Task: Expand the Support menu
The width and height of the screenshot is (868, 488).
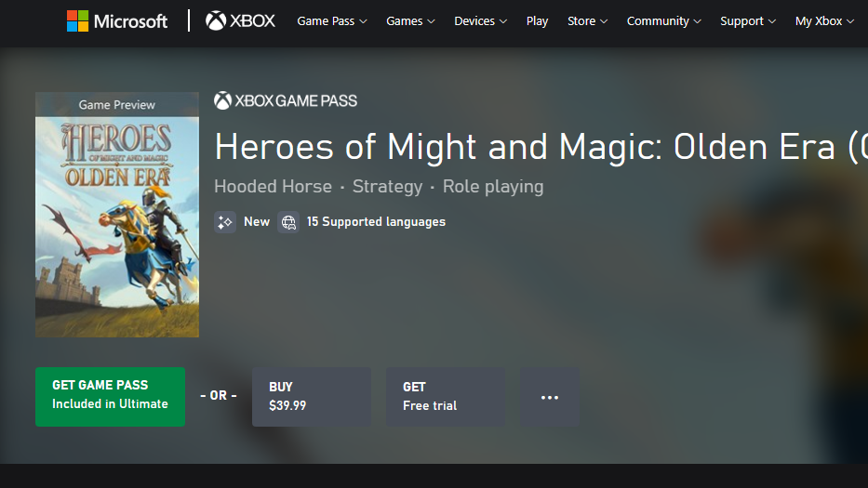Action: pos(748,21)
